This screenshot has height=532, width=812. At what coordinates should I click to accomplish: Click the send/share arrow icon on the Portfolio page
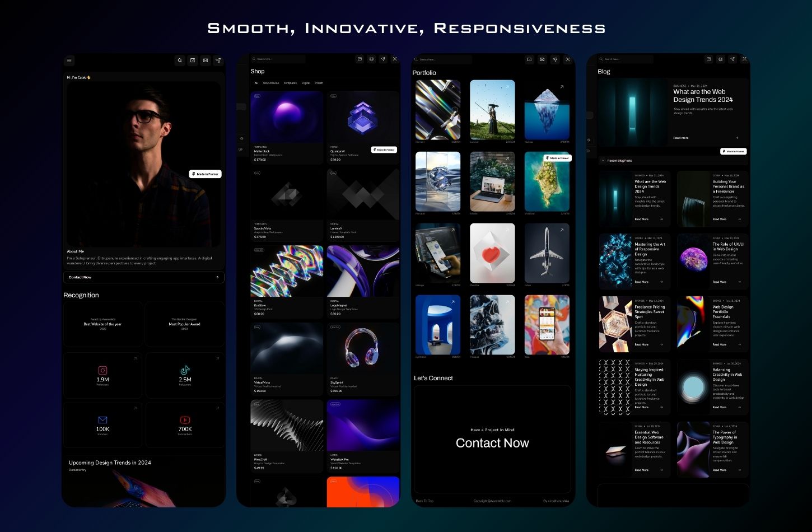[x=555, y=59]
